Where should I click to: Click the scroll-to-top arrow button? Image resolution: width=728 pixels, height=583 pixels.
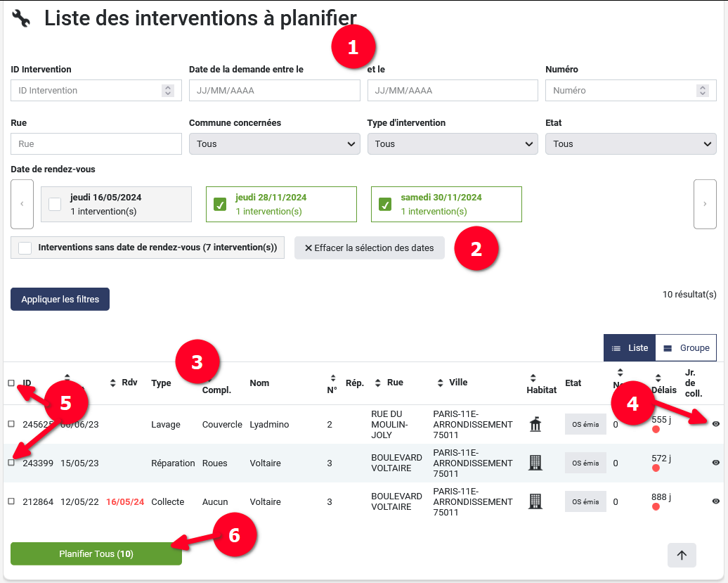tap(682, 555)
